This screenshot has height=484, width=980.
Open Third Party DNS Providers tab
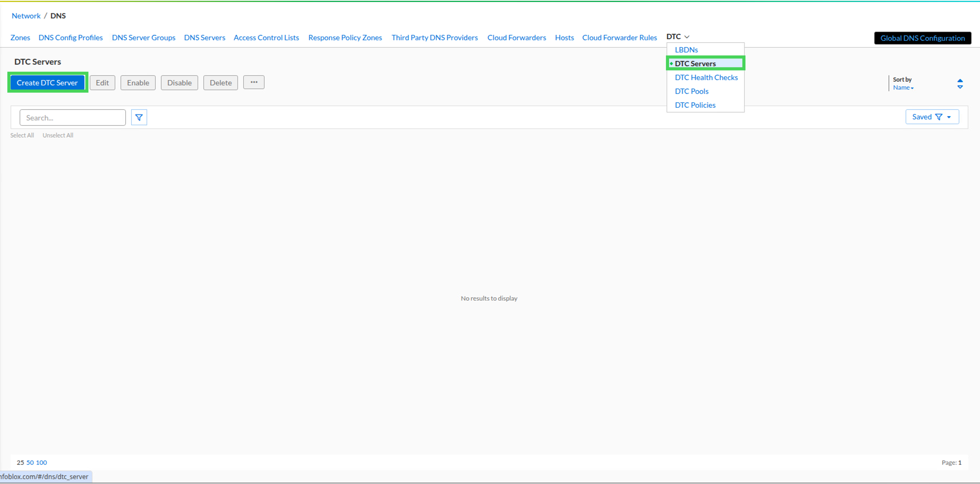[435, 38]
